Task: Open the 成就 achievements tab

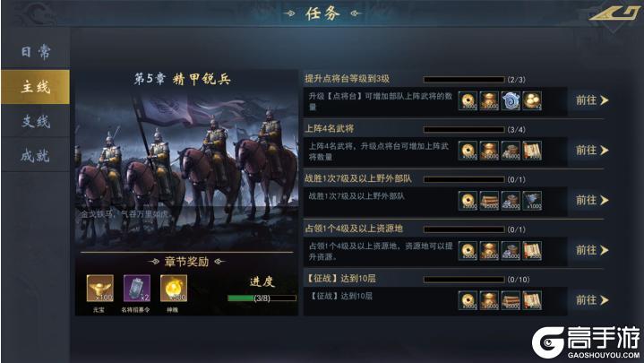Action: pos(36,155)
